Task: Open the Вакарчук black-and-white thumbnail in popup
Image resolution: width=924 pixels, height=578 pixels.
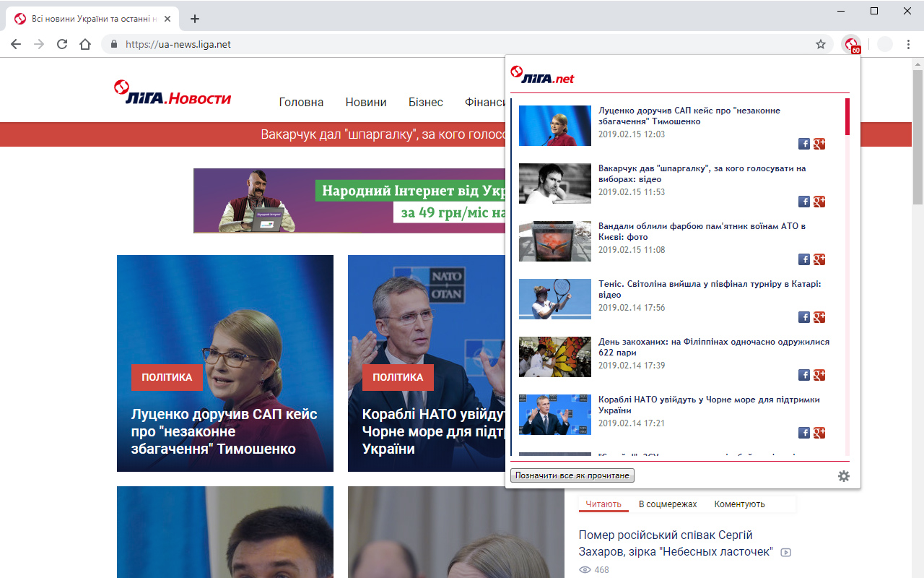Action: pos(555,184)
